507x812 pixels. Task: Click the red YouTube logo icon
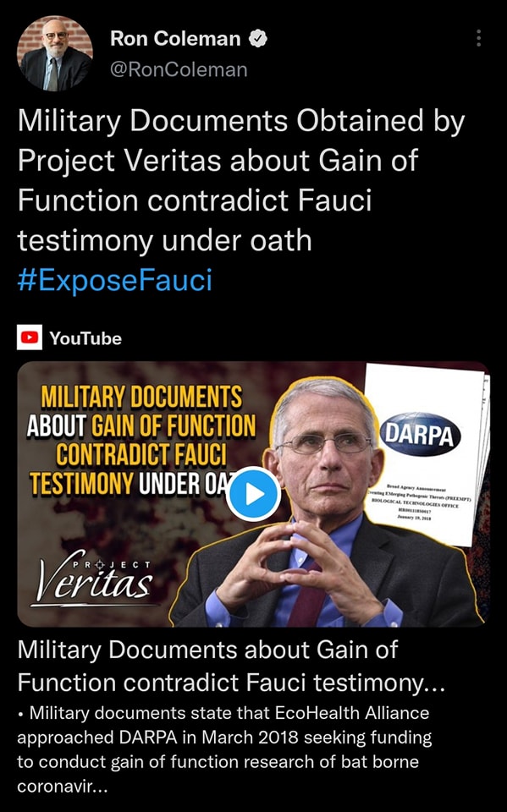[30, 337]
